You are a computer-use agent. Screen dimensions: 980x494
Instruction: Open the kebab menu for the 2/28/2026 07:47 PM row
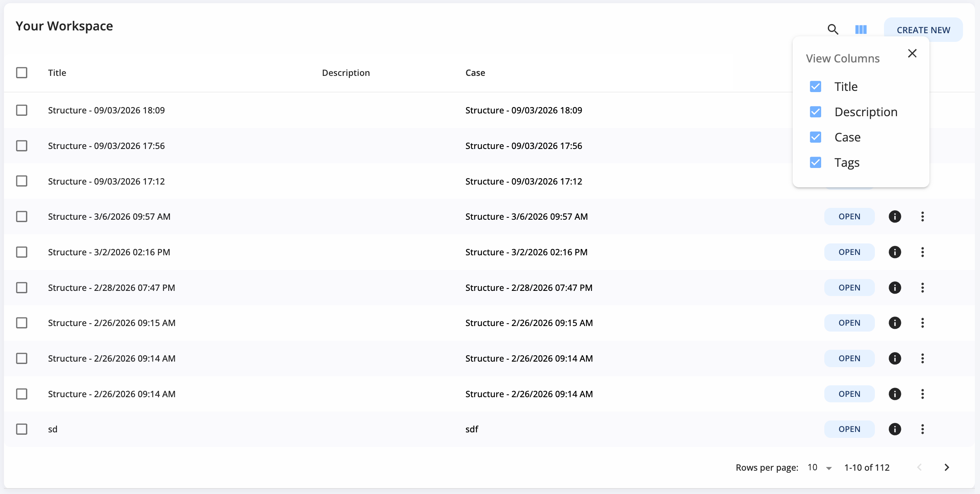(922, 288)
